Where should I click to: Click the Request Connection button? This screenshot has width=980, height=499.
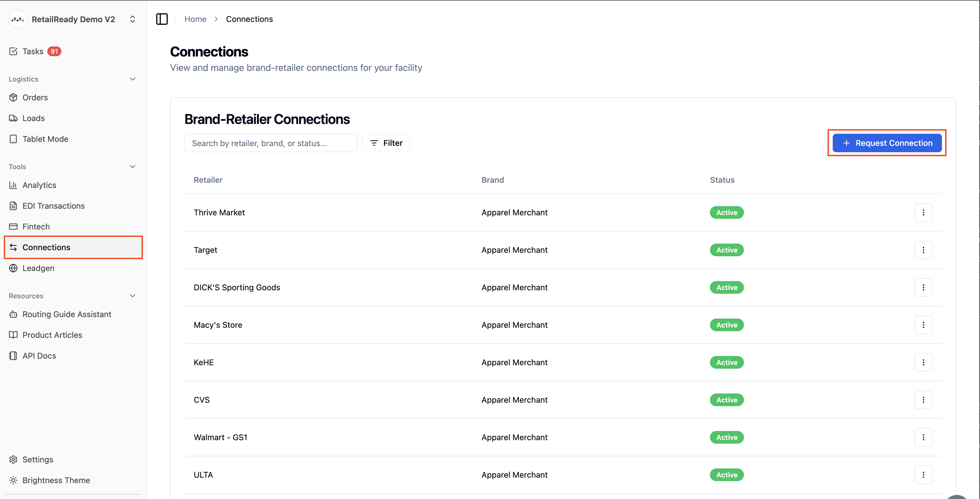887,143
